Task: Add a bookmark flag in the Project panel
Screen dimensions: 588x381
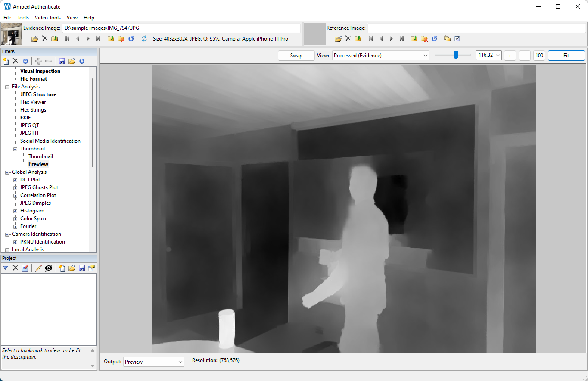Action: pos(6,268)
